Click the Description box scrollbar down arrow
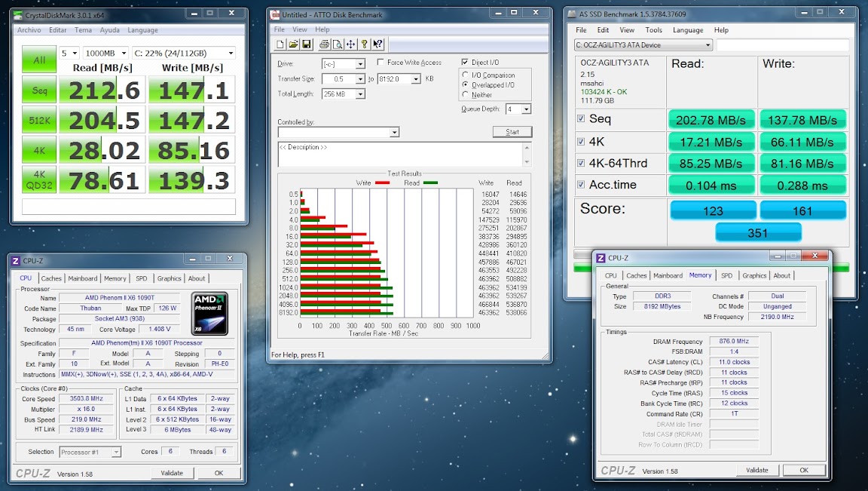Image resolution: width=868 pixels, height=491 pixels. [x=527, y=162]
